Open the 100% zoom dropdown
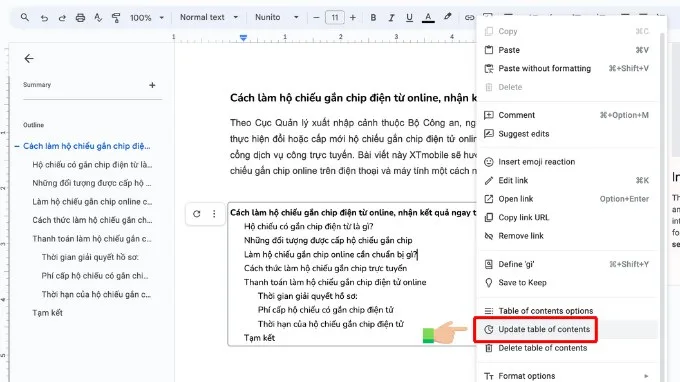 tap(147, 18)
